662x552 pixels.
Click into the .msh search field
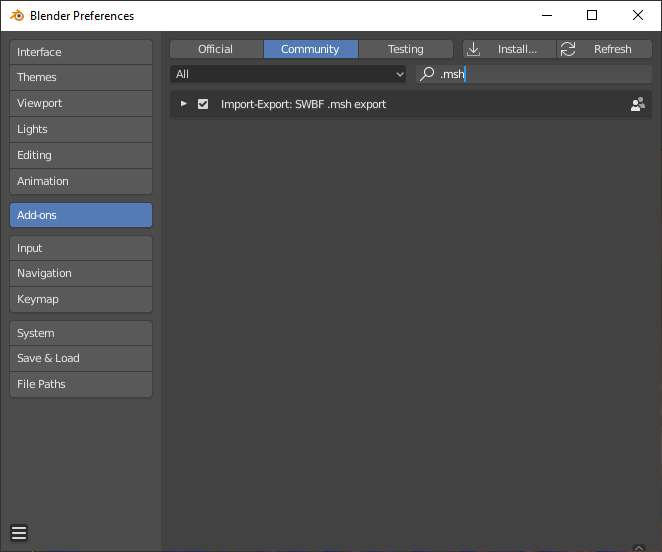(x=534, y=74)
